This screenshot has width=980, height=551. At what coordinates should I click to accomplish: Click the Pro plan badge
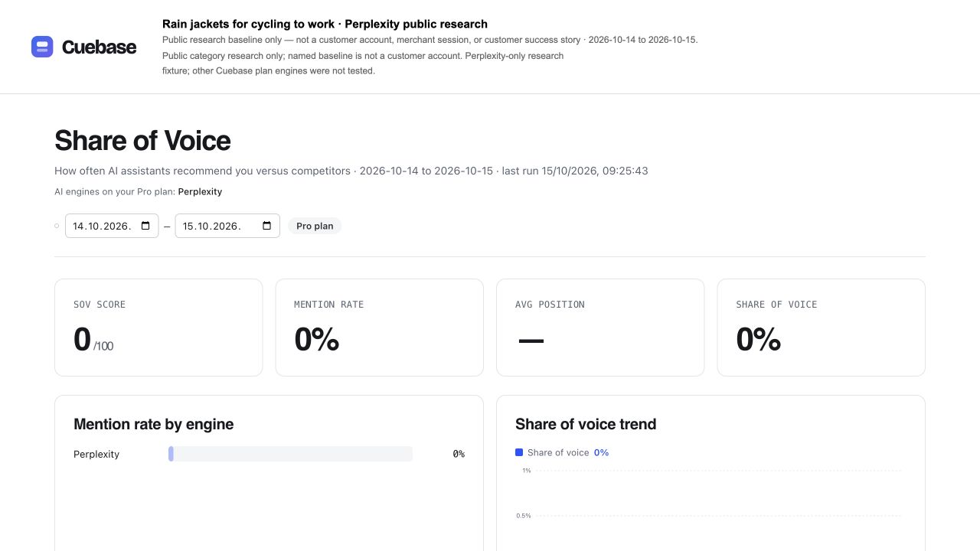click(315, 226)
